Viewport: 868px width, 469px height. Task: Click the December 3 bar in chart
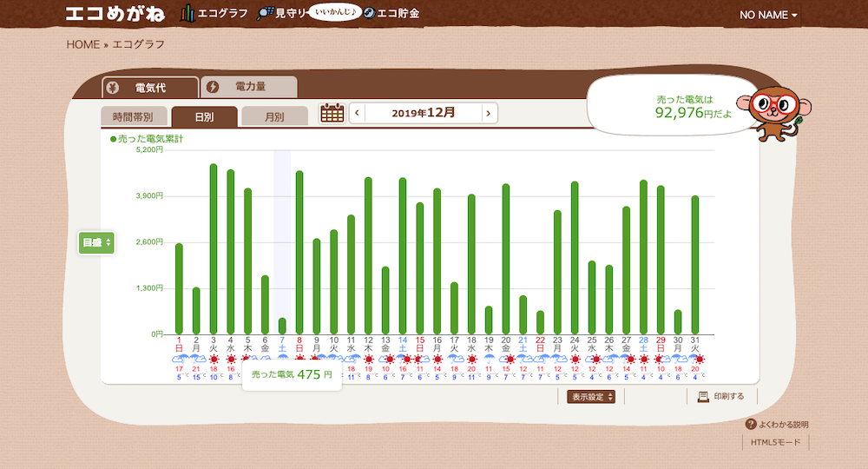214,248
